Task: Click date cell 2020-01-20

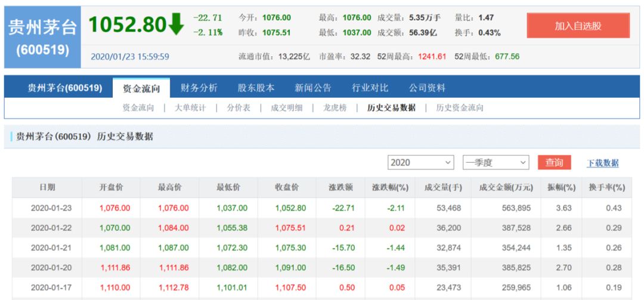Action: pyautogui.click(x=51, y=268)
